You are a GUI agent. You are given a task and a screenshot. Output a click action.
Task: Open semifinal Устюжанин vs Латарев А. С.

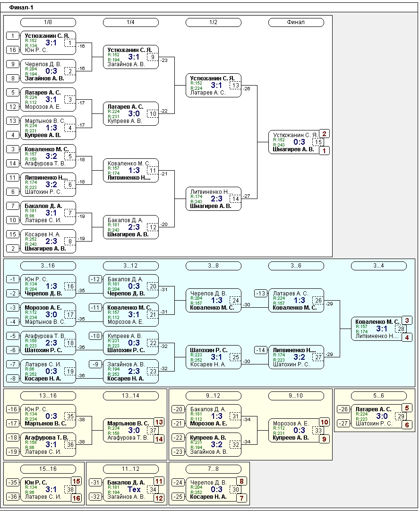pos(214,86)
